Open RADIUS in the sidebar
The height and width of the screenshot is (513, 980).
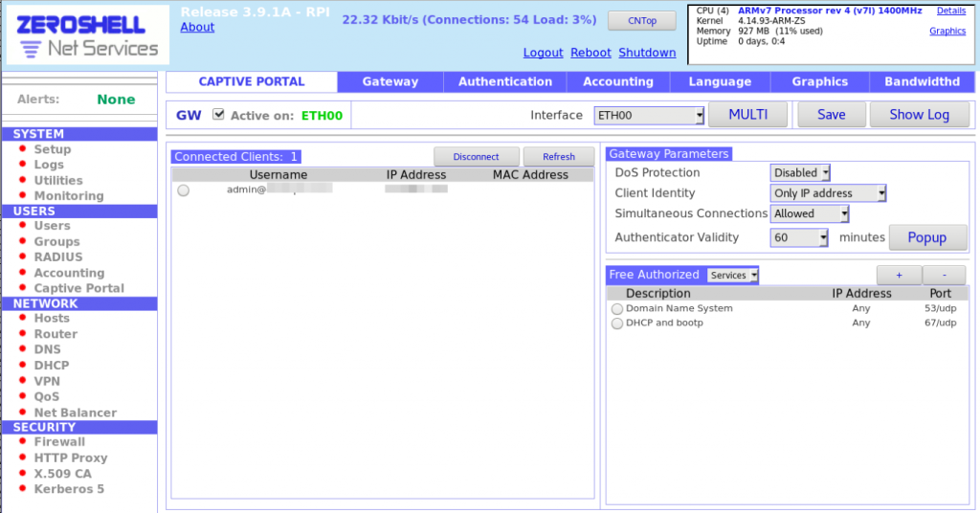58,256
